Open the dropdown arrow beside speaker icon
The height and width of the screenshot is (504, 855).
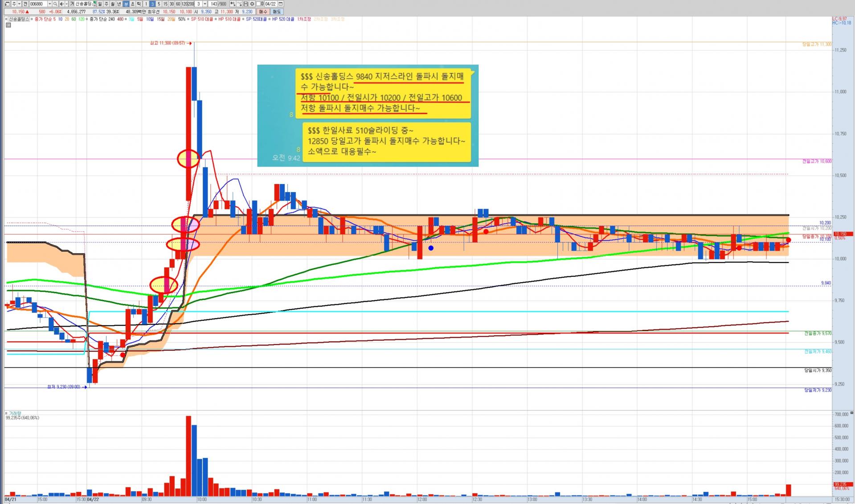66,4
